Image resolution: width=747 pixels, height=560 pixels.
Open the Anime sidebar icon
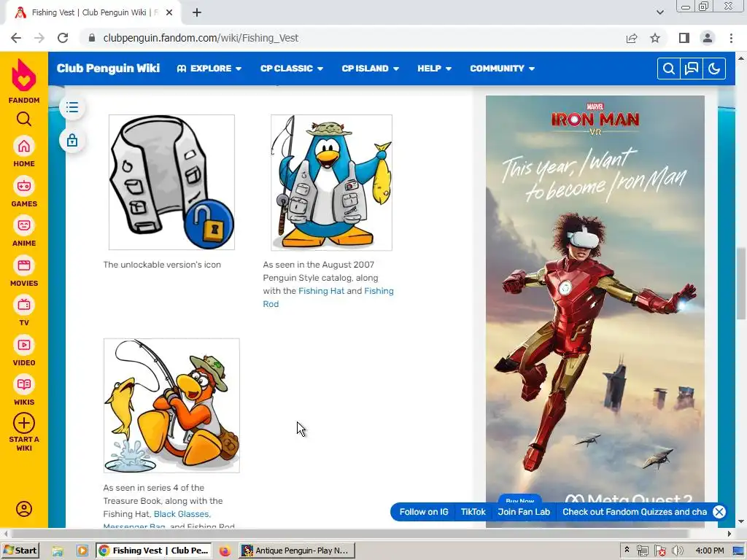tap(24, 226)
